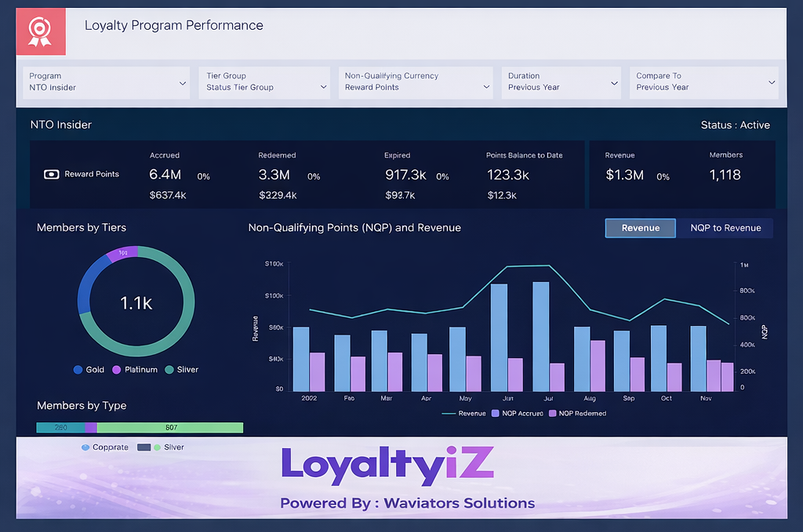Click the Reward Points currency icon
This screenshot has height=532, width=803.
coord(51,174)
